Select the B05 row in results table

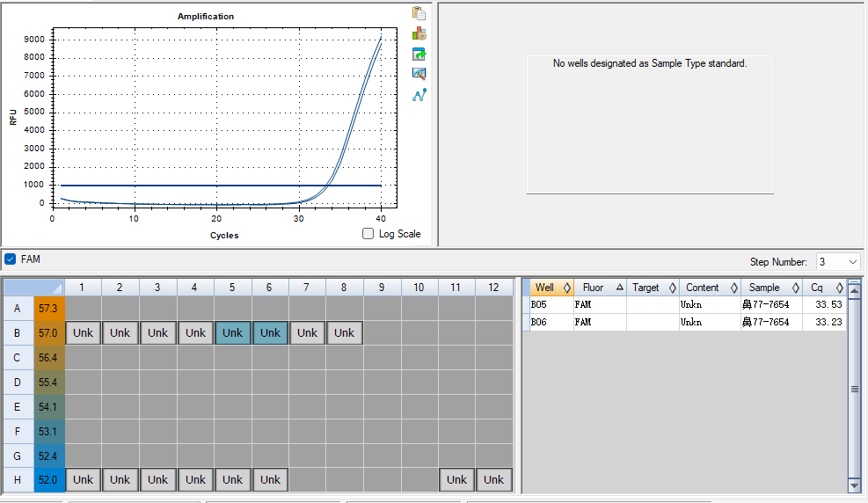[684, 304]
